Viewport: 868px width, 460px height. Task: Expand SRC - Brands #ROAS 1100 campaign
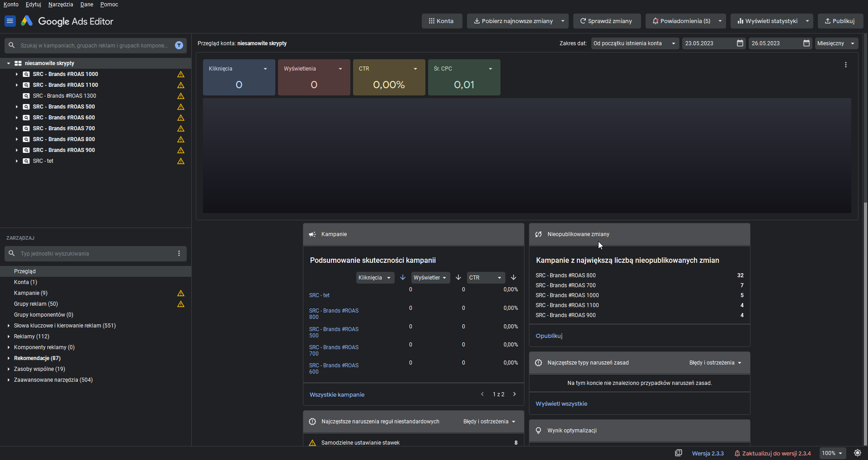click(x=17, y=85)
